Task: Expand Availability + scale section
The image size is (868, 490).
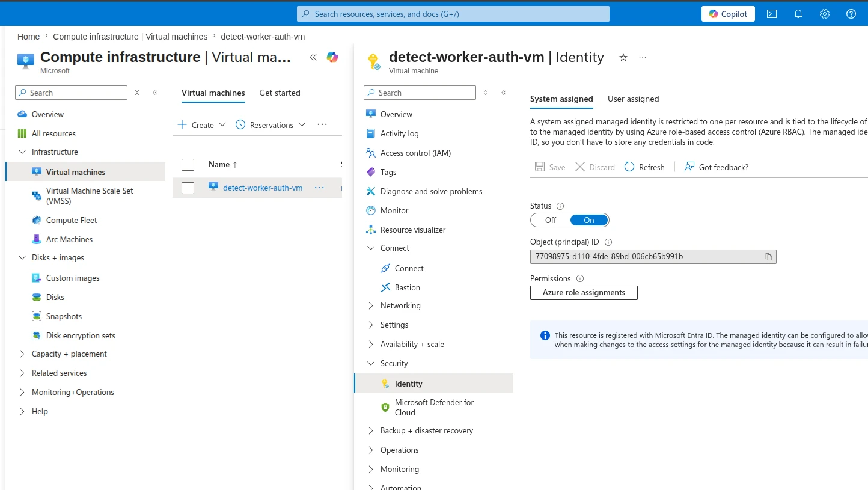Action: 412,344
